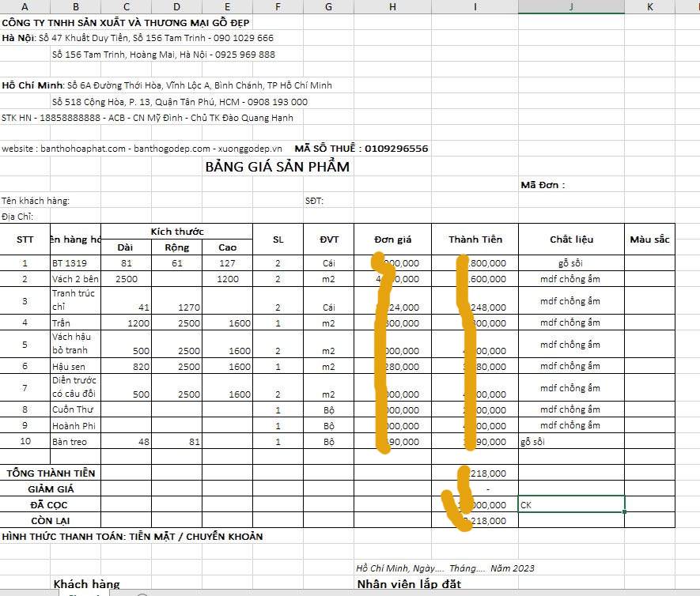Click the 'BẢNG GIÁ SẢN PHẨM' title
The height and width of the screenshot is (596, 700).
click(x=278, y=167)
